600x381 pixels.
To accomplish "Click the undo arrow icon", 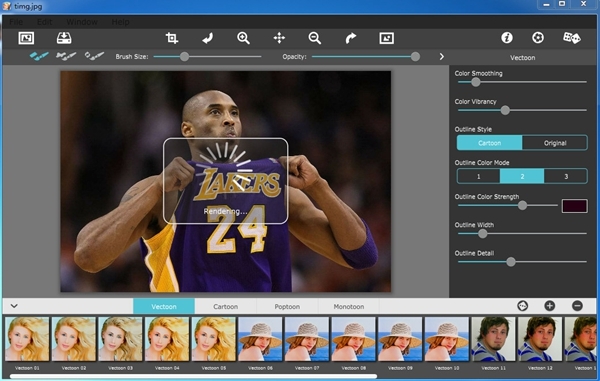I will [207, 38].
